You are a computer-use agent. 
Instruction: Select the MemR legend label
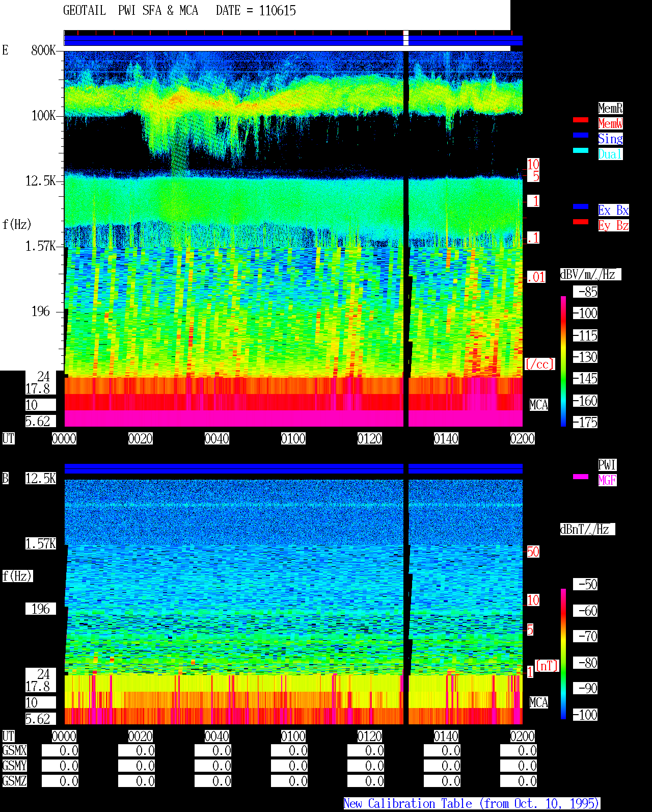(610, 108)
